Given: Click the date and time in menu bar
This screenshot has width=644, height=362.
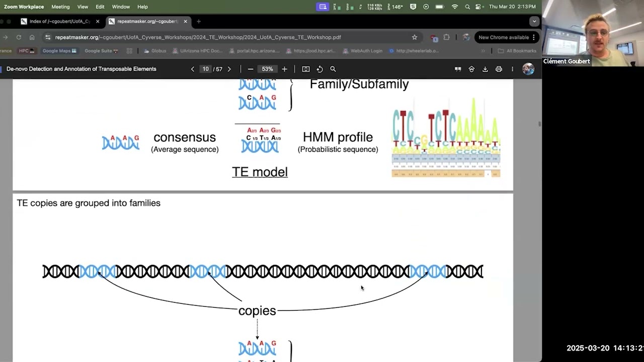Looking at the screenshot, I should point(512,7).
